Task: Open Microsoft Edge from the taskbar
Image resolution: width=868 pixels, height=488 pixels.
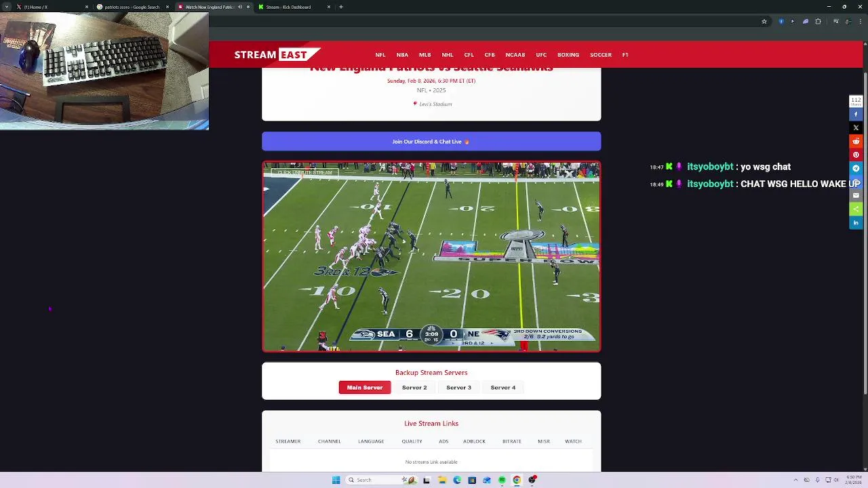Action: (456, 480)
